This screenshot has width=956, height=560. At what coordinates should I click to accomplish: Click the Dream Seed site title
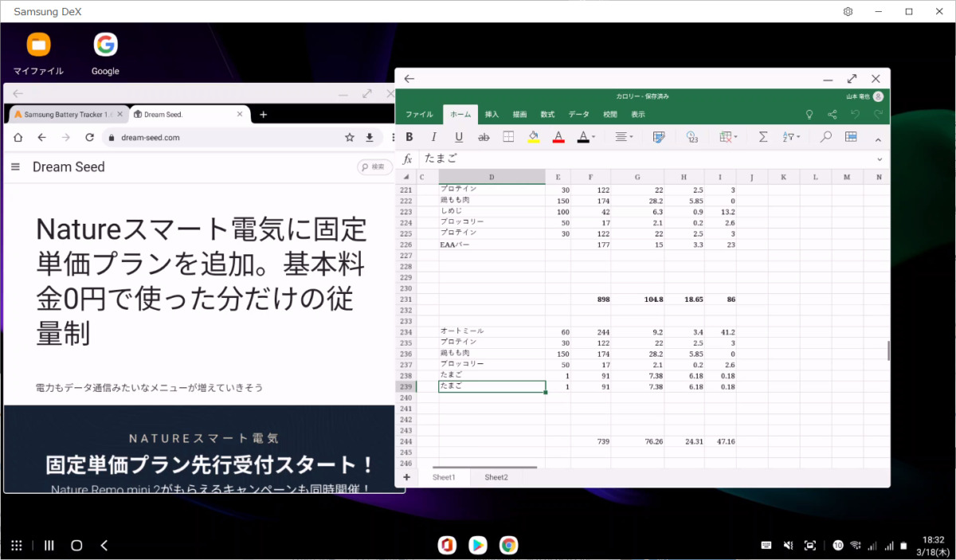pos(69,166)
